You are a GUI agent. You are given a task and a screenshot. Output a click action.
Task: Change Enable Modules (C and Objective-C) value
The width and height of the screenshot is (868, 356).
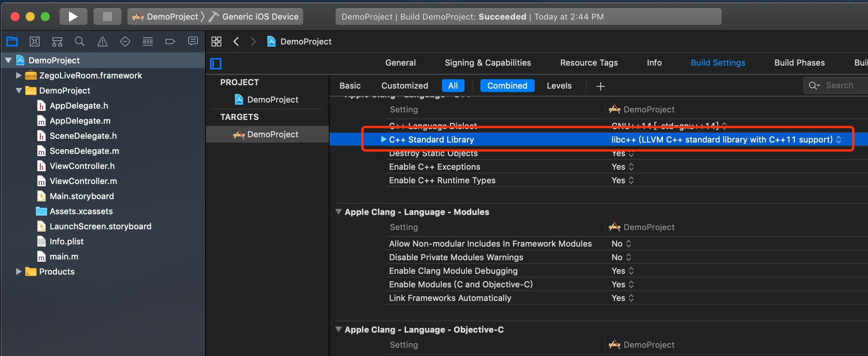623,284
